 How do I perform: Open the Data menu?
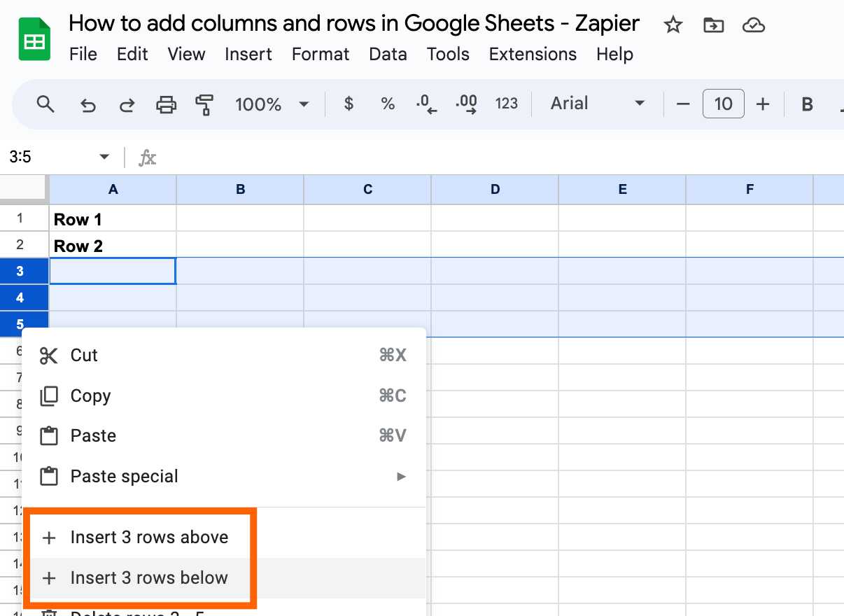388,55
